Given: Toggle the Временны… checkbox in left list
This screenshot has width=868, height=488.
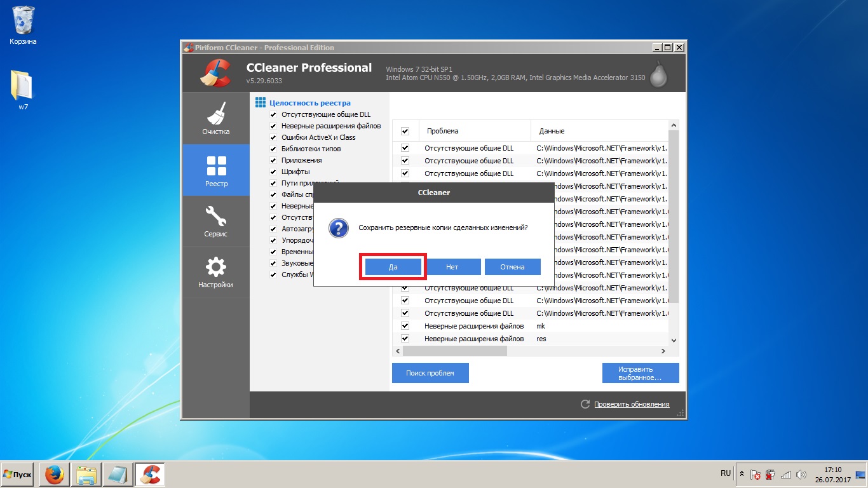Looking at the screenshot, I should [273, 252].
